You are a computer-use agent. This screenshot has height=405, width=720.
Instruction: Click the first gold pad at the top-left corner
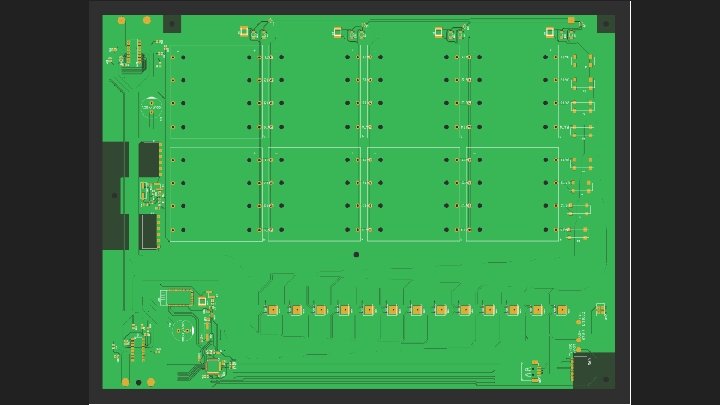(x=122, y=21)
